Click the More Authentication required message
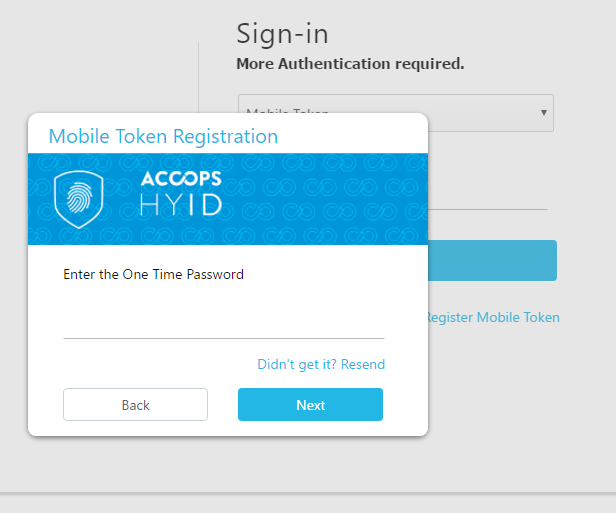This screenshot has width=616, height=513. pos(350,64)
